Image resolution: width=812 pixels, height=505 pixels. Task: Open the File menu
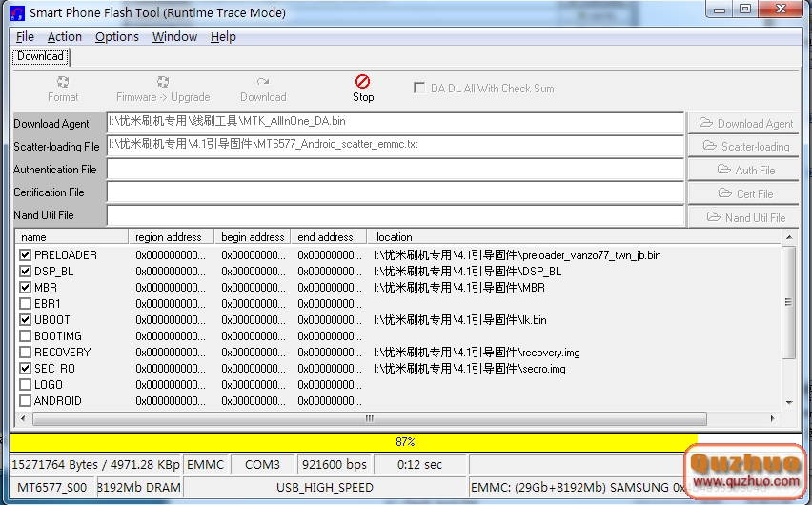pyautogui.click(x=25, y=37)
